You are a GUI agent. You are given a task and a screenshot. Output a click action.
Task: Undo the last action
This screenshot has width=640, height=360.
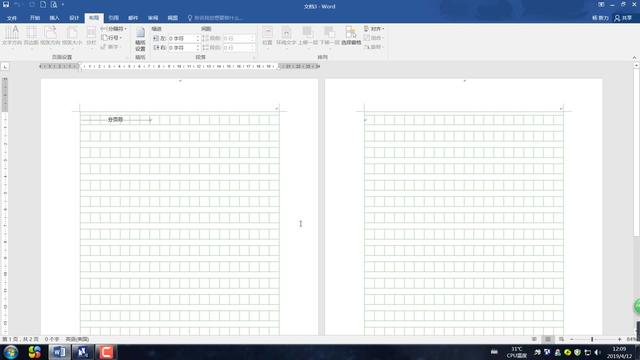tap(18, 5)
